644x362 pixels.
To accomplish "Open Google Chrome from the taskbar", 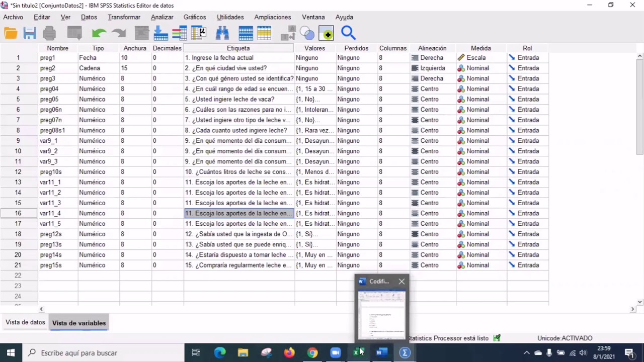I will [x=312, y=353].
